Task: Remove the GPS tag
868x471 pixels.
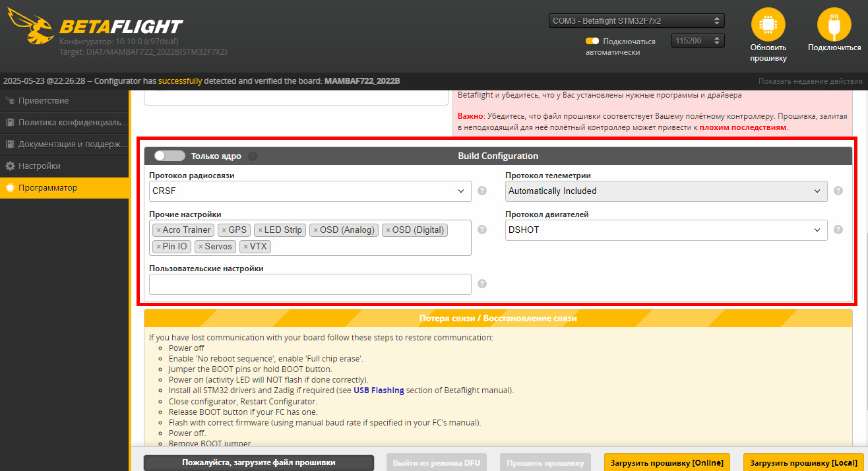Action: click(224, 230)
